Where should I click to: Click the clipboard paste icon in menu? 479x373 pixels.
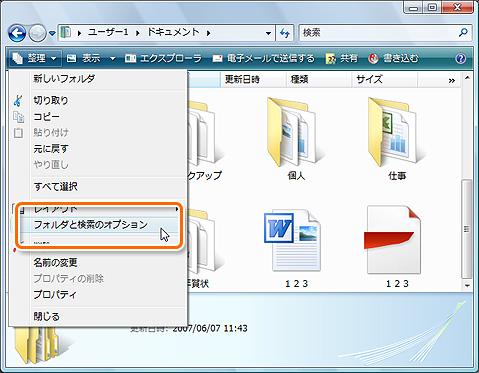(18, 133)
